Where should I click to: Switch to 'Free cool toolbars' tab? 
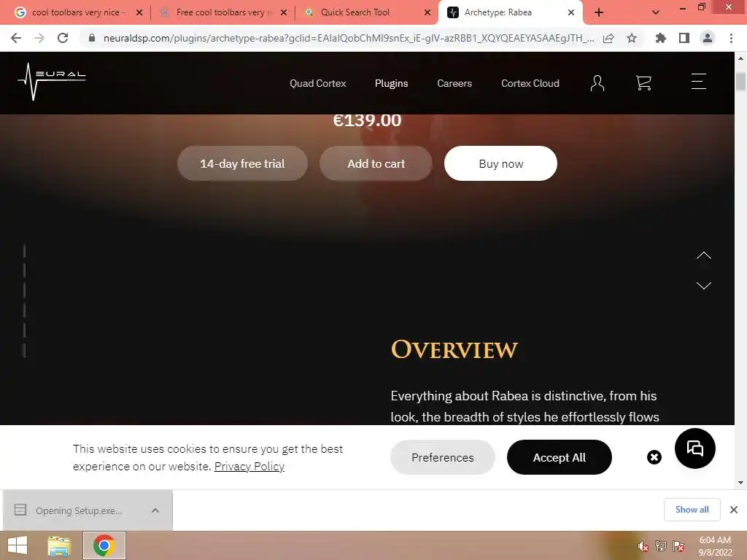click(x=224, y=12)
